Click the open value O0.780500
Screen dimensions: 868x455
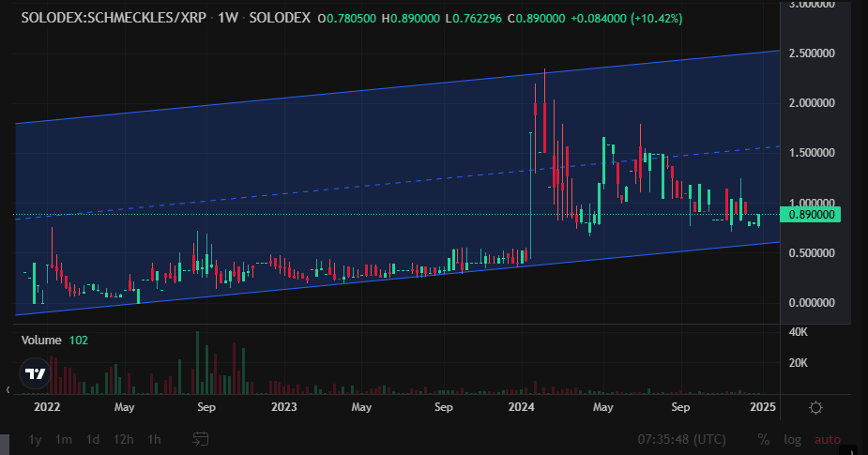tap(347, 18)
